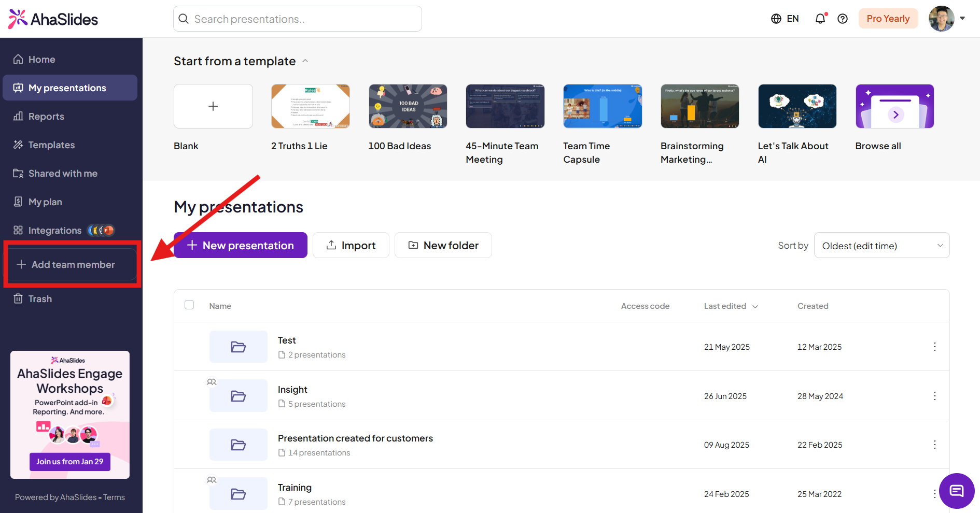Select the 100 Bad Ideas template thumbnail
The width and height of the screenshot is (980, 513).
point(408,106)
